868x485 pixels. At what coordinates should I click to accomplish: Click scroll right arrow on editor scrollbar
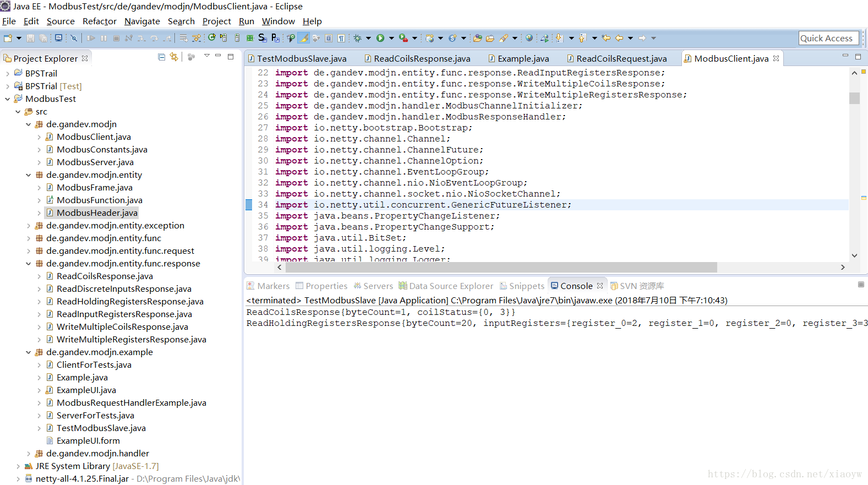(x=843, y=267)
